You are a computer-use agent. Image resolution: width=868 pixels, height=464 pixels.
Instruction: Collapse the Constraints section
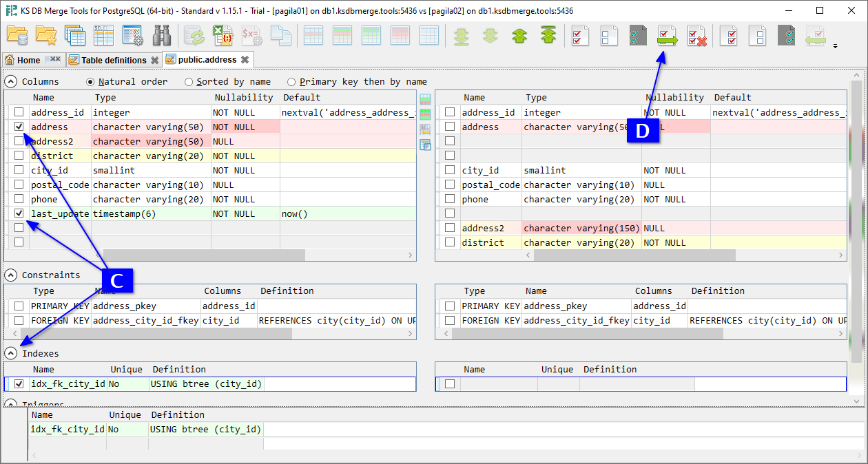coord(11,275)
